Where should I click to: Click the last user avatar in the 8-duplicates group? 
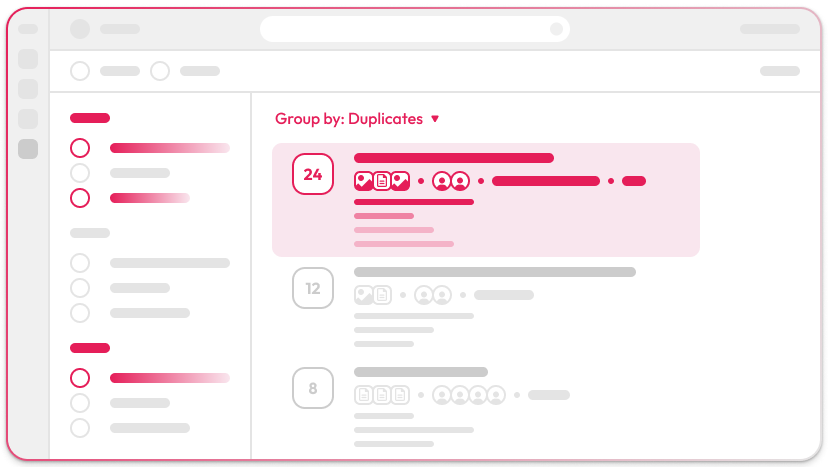(x=495, y=395)
